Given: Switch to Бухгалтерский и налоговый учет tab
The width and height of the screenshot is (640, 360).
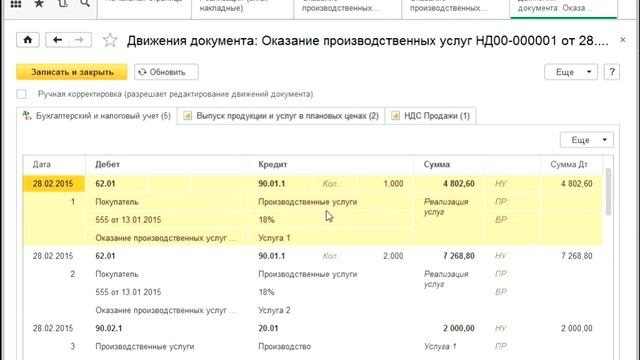Looking at the screenshot, I should click(97, 116).
